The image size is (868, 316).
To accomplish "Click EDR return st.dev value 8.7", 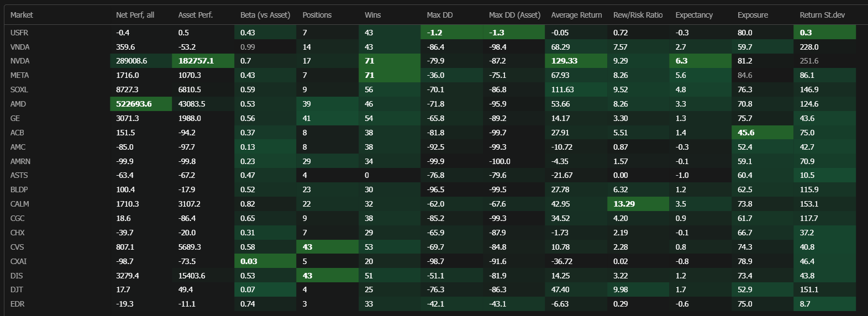I will [805, 304].
